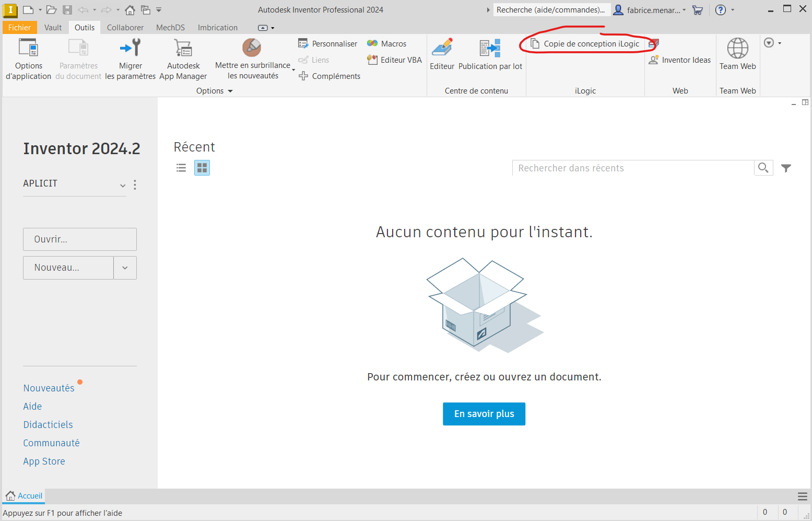Start Migrer les paramètres
This screenshot has height=521, width=812.
click(130, 57)
